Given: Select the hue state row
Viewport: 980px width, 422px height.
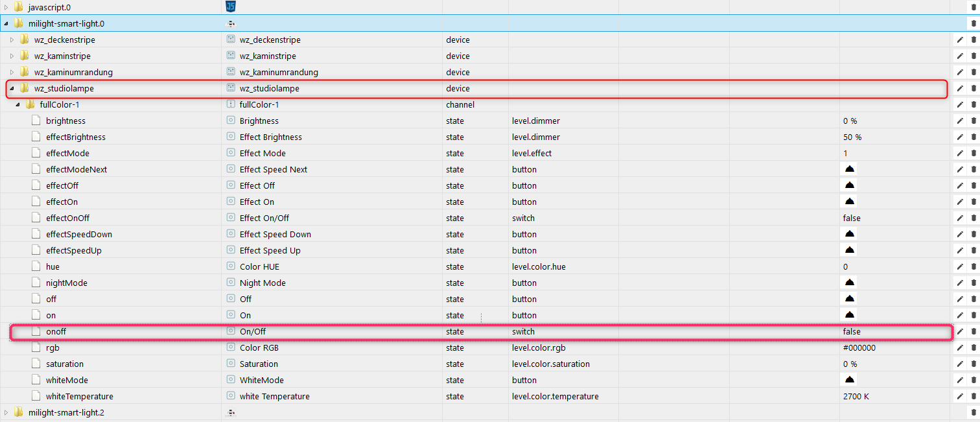Looking at the screenshot, I should [53, 266].
